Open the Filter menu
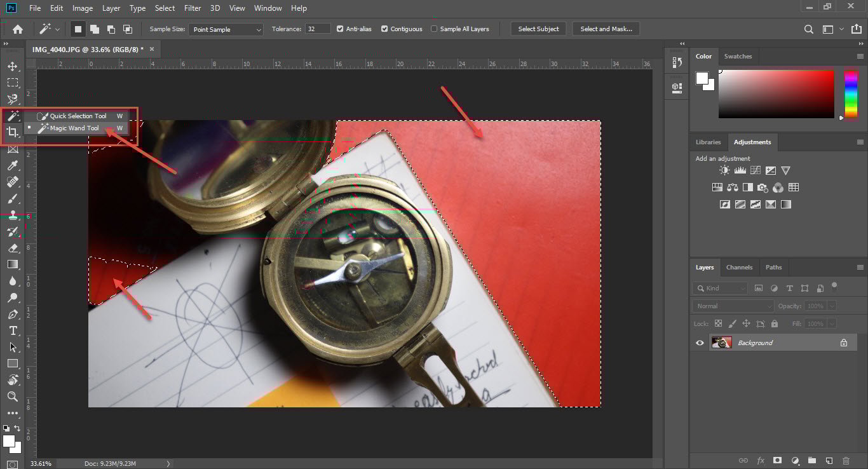868x469 pixels. (x=192, y=8)
